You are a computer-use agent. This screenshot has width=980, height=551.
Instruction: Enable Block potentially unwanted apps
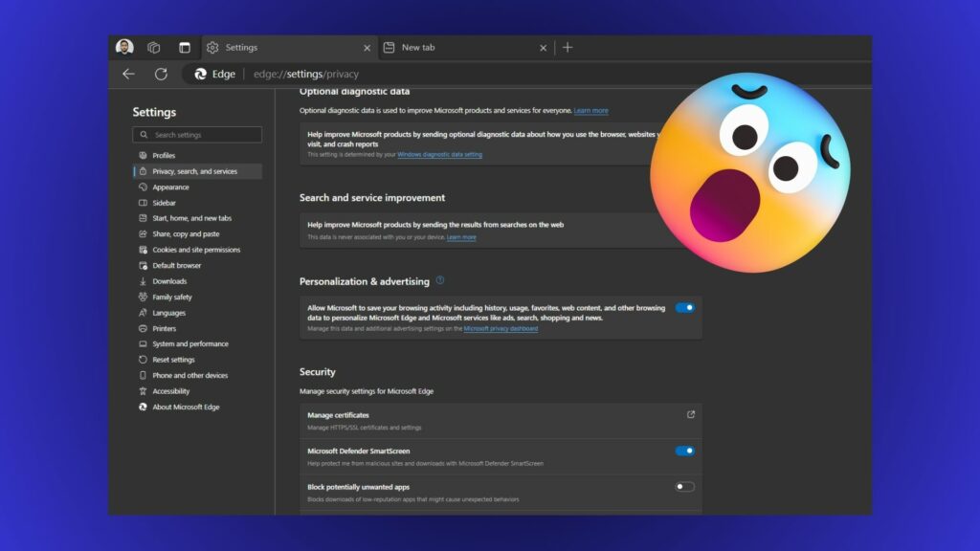pos(683,487)
